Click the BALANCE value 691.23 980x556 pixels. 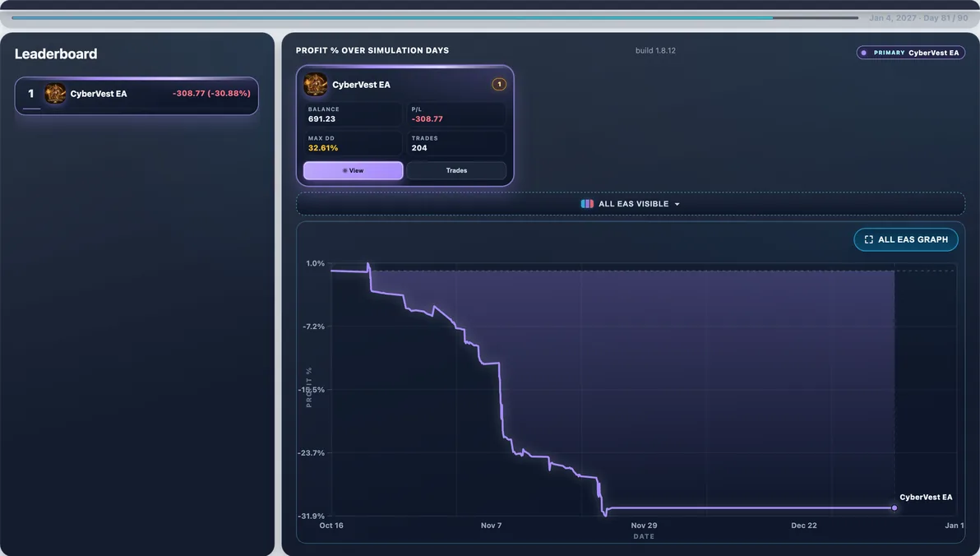pos(322,118)
